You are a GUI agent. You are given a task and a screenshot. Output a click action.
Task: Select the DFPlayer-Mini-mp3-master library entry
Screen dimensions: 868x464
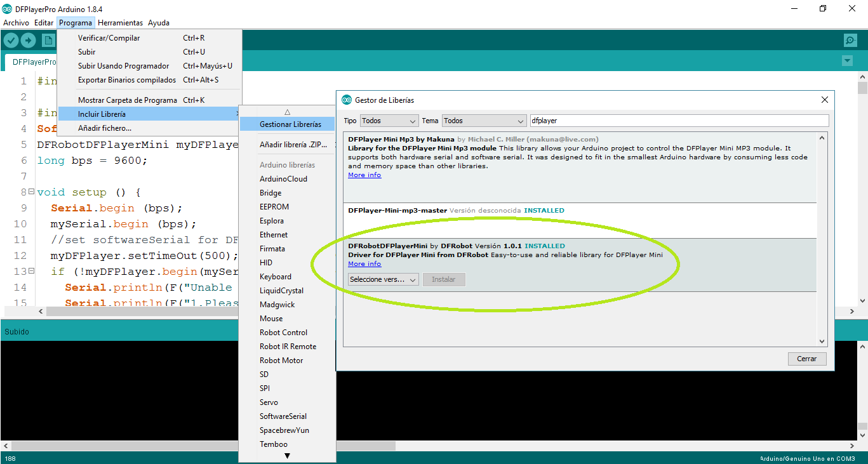580,220
